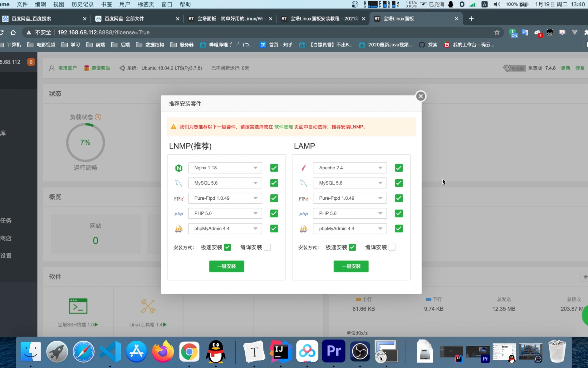This screenshot has width=588, height=368.
Task: Click the bookmark star icon in address bar
Action: point(497,32)
